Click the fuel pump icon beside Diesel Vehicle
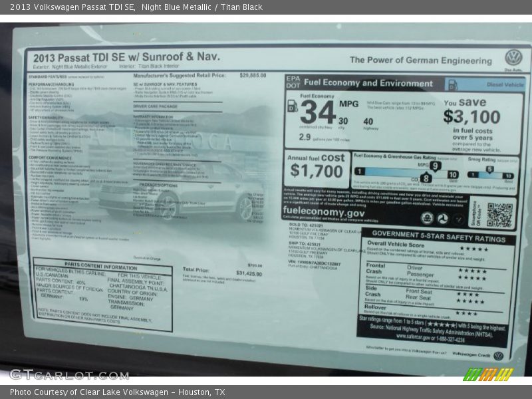Viewport: 532px width, 399px height. coord(453,84)
